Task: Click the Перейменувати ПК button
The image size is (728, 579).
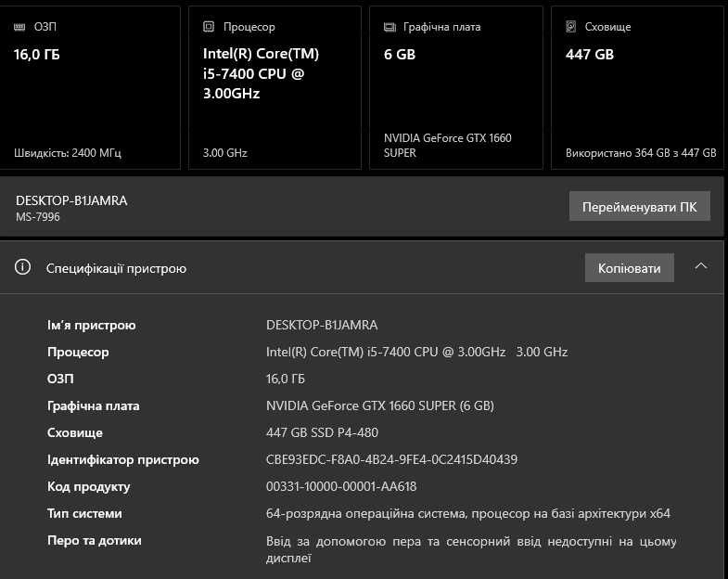Action: click(x=639, y=207)
